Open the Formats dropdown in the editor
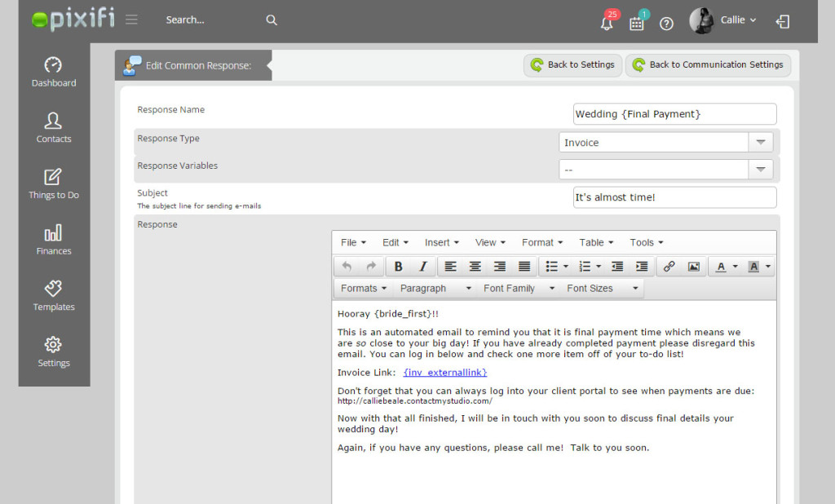This screenshot has height=504, width=835. pos(362,288)
